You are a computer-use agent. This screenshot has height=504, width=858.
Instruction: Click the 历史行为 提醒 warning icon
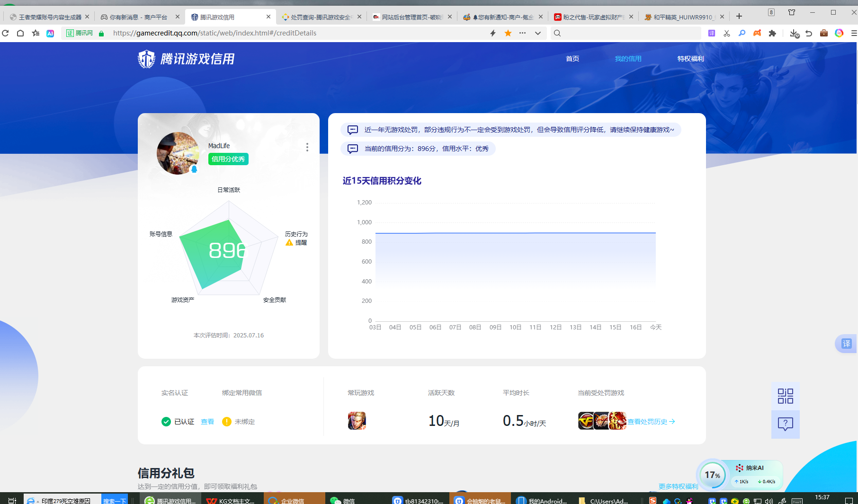289,243
